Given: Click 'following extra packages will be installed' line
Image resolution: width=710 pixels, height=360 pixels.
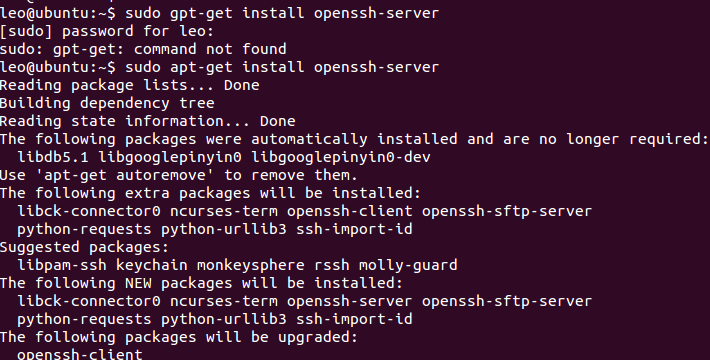Looking at the screenshot, I should point(210,193).
